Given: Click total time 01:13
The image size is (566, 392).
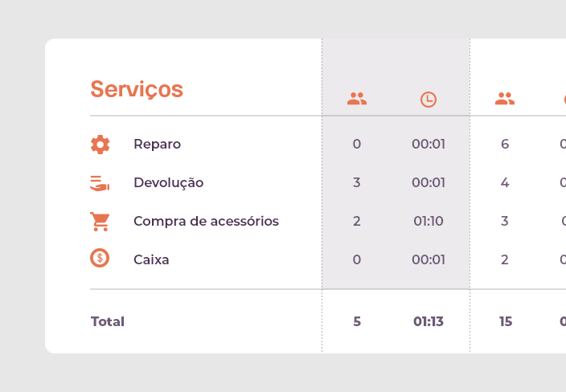Looking at the screenshot, I should pyautogui.click(x=429, y=321).
